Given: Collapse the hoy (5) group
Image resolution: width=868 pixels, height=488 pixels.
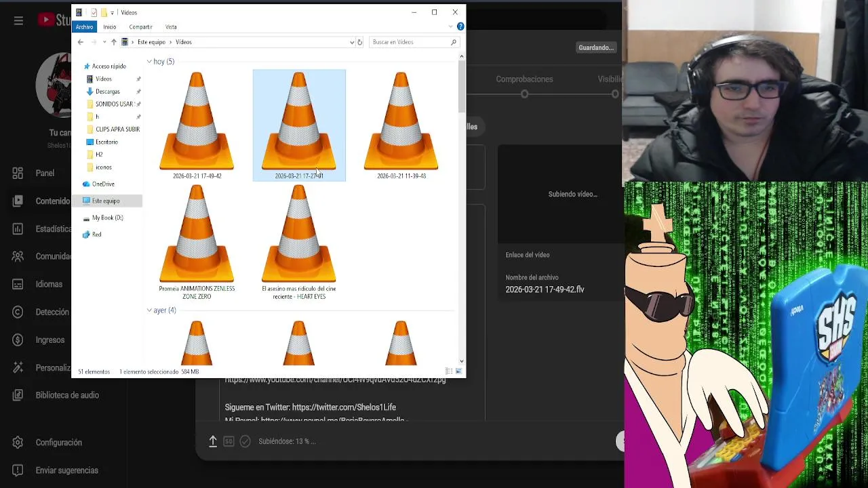Looking at the screenshot, I should coord(149,62).
